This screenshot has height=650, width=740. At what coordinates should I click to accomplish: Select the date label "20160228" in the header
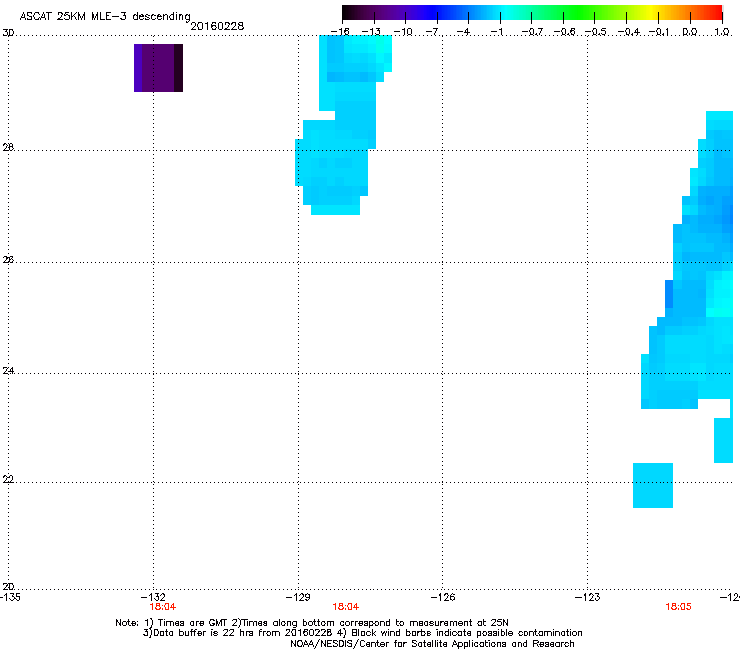[x=217, y=26]
